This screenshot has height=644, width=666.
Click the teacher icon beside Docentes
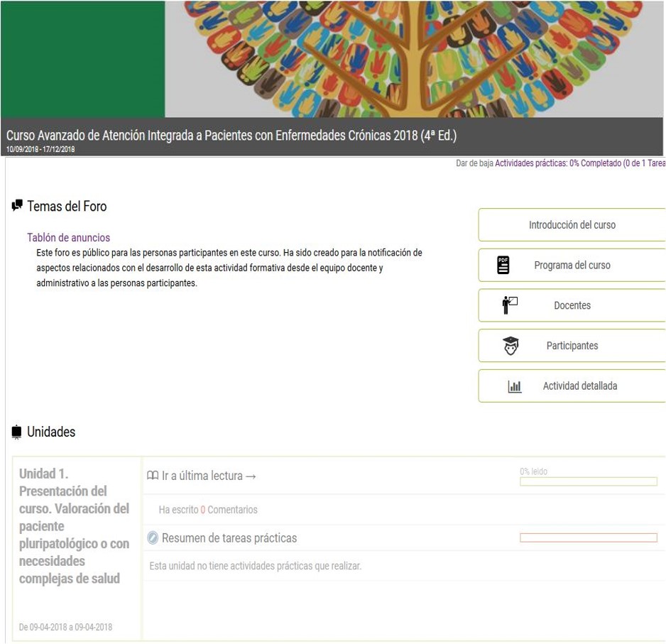click(x=510, y=305)
